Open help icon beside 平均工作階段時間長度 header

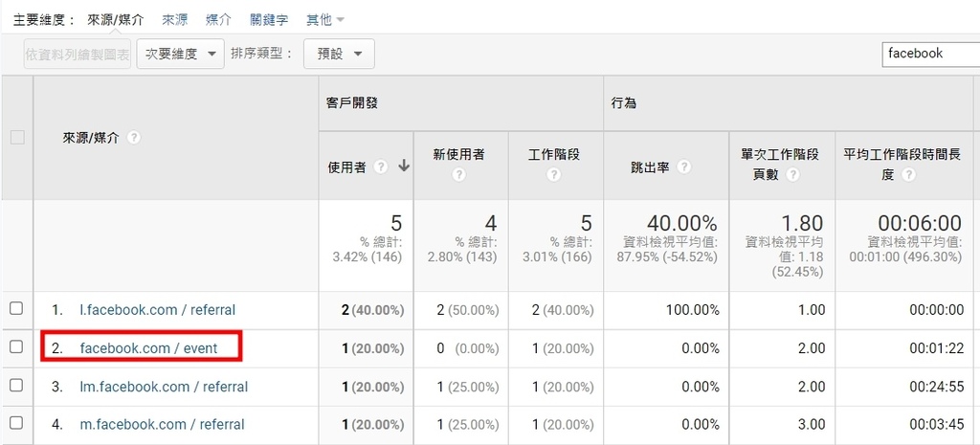point(909,176)
